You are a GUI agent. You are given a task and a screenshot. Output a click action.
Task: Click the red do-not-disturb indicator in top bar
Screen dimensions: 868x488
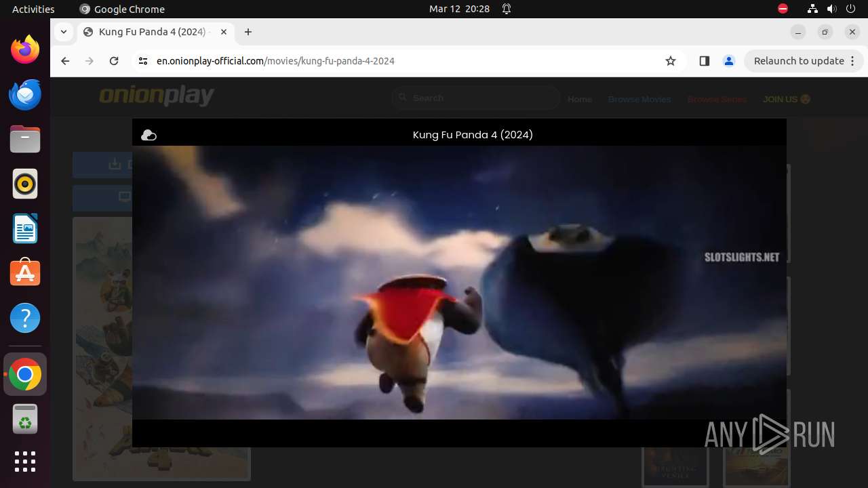pyautogui.click(x=783, y=9)
